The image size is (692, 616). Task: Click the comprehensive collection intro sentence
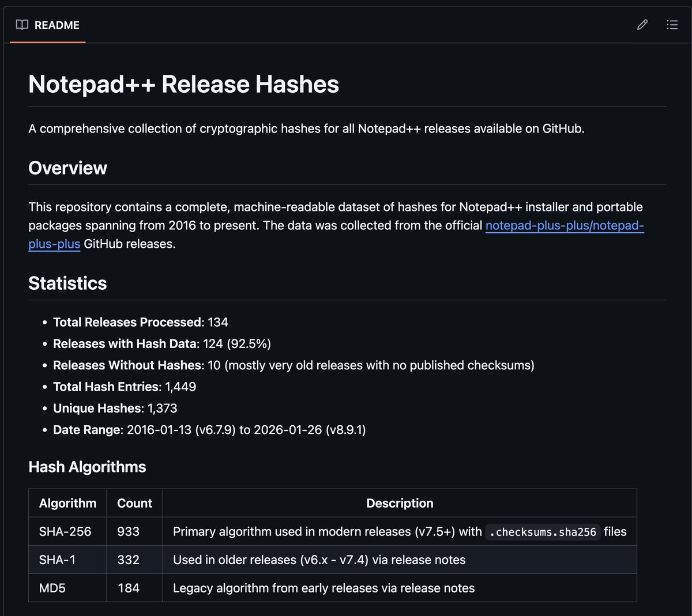[x=306, y=129]
